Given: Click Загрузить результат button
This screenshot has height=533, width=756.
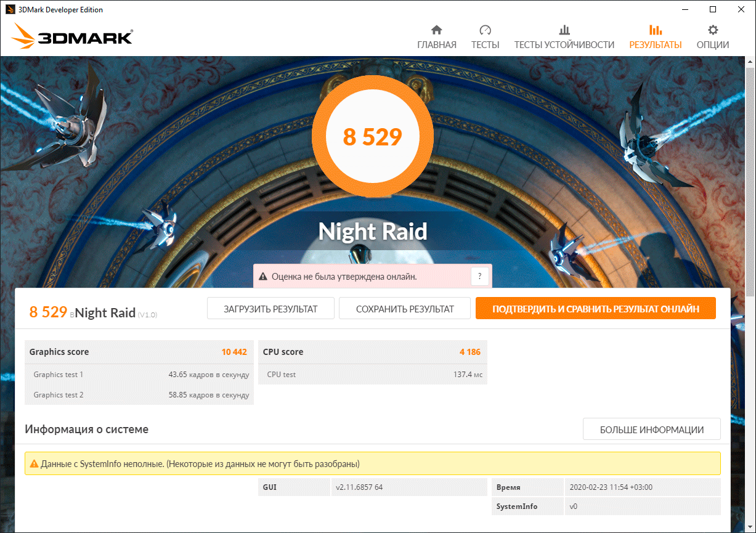Looking at the screenshot, I should [270, 309].
